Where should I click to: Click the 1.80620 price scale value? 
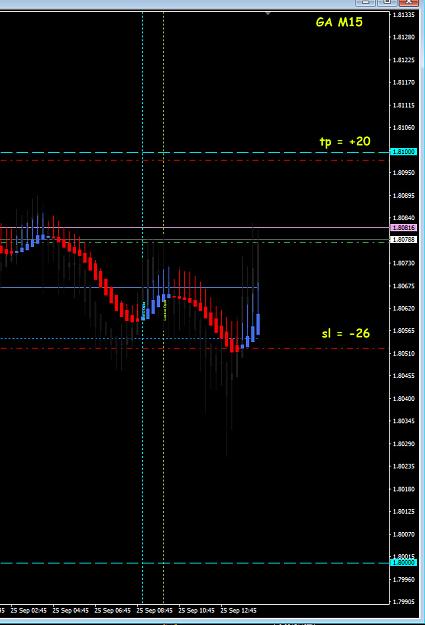tap(404, 309)
